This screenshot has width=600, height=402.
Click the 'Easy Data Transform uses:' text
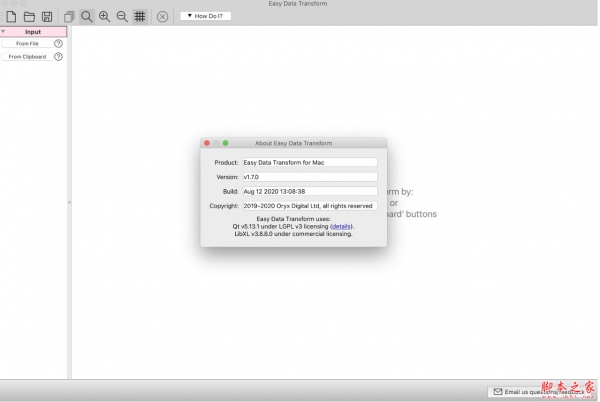(293, 219)
